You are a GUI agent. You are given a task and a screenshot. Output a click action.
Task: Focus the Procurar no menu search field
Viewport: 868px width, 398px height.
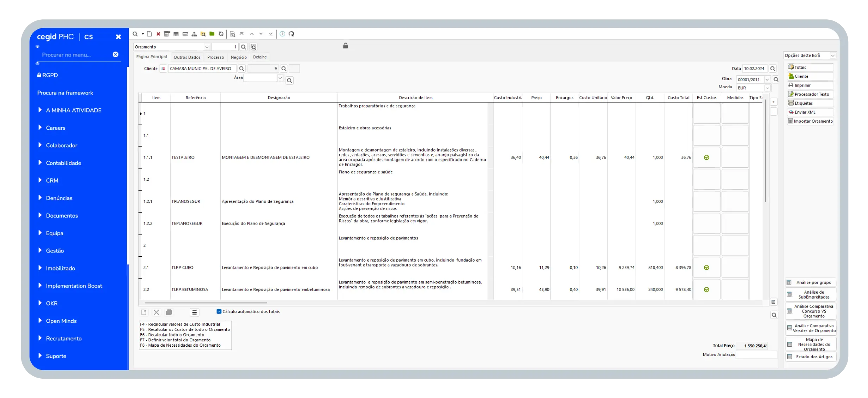tap(75, 55)
